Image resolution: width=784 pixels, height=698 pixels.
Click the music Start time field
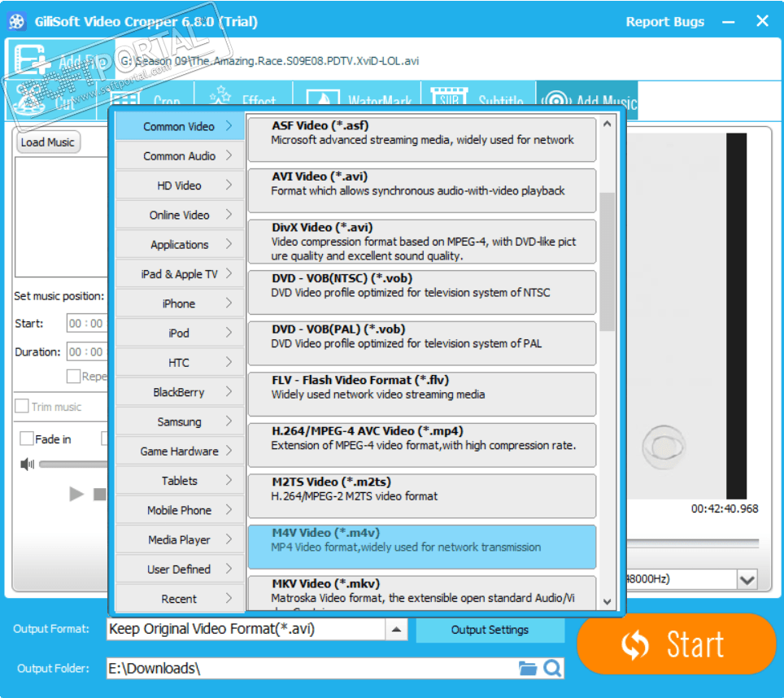coord(87,324)
